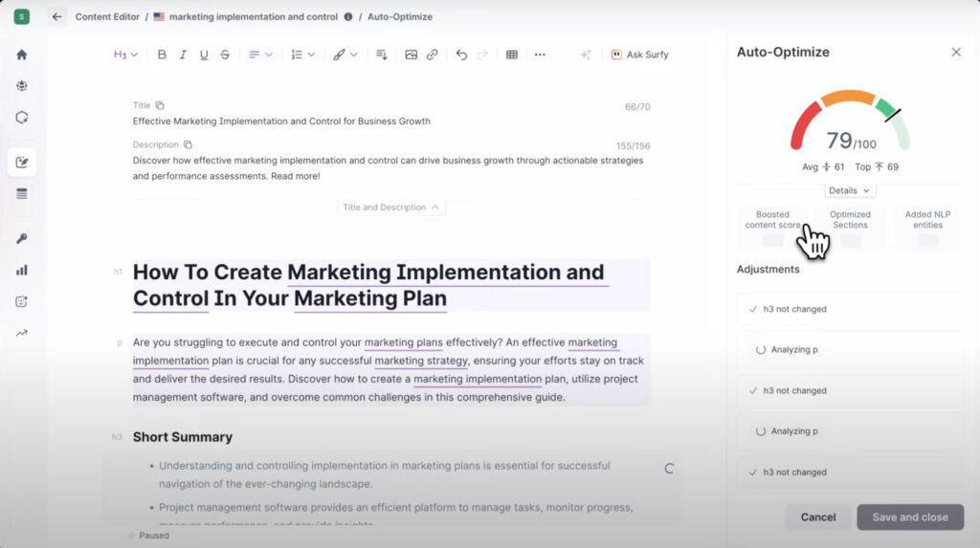Image resolution: width=980 pixels, height=548 pixels.
Task: Click into the Description text field
Action: (x=391, y=168)
